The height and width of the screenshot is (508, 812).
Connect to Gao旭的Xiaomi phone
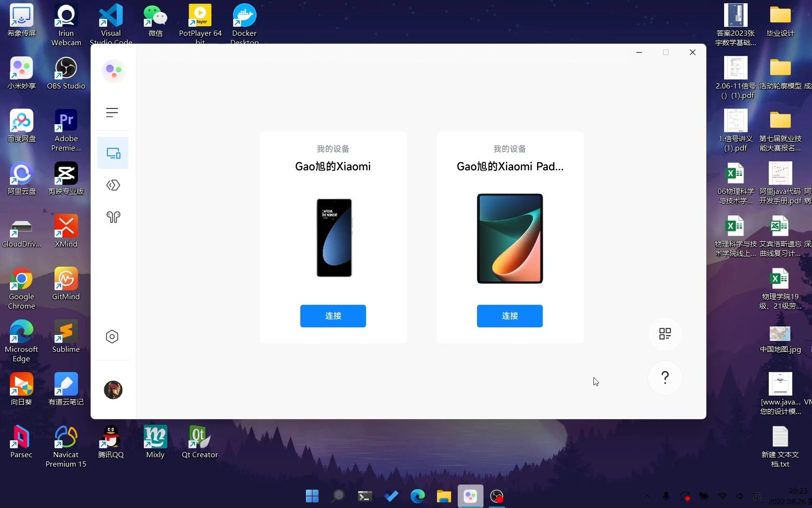[333, 316]
